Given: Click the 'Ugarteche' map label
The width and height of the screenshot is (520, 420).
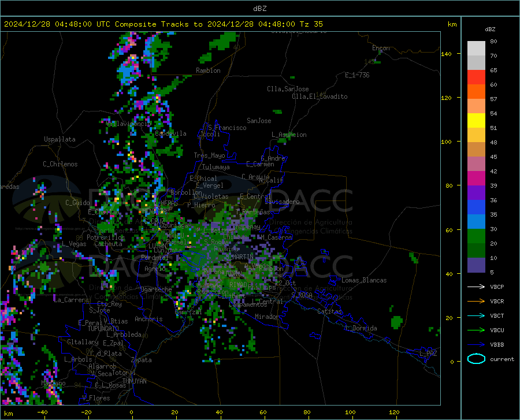Looking at the screenshot, I should (156, 289).
